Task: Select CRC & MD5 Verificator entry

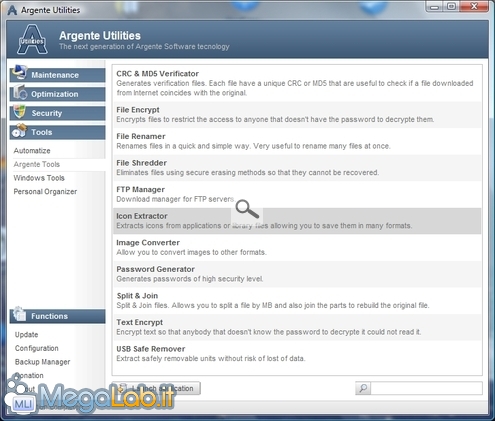Action: (297, 83)
